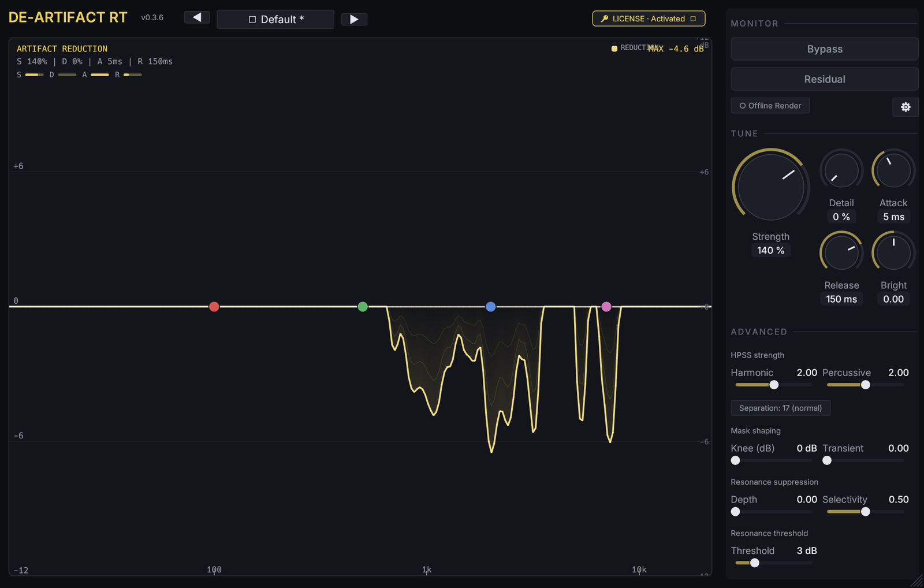The height and width of the screenshot is (588, 924).
Task: Click the Bright knob
Action: pyautogui.click(x=893, y=252)
